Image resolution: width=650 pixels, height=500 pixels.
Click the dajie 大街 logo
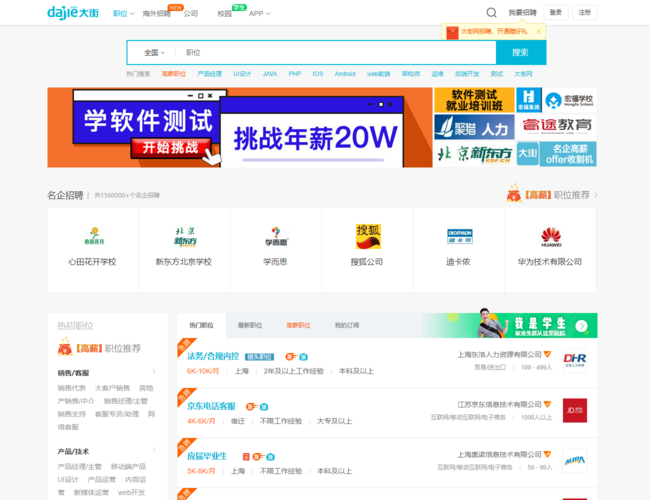[73, 12]
